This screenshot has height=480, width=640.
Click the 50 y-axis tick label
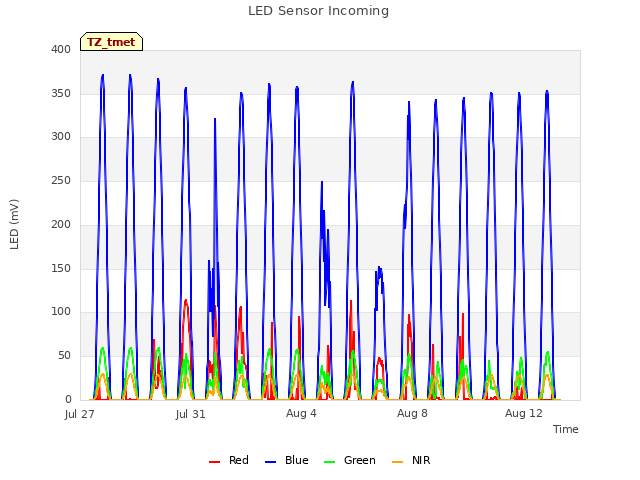[x=64, y=356]
